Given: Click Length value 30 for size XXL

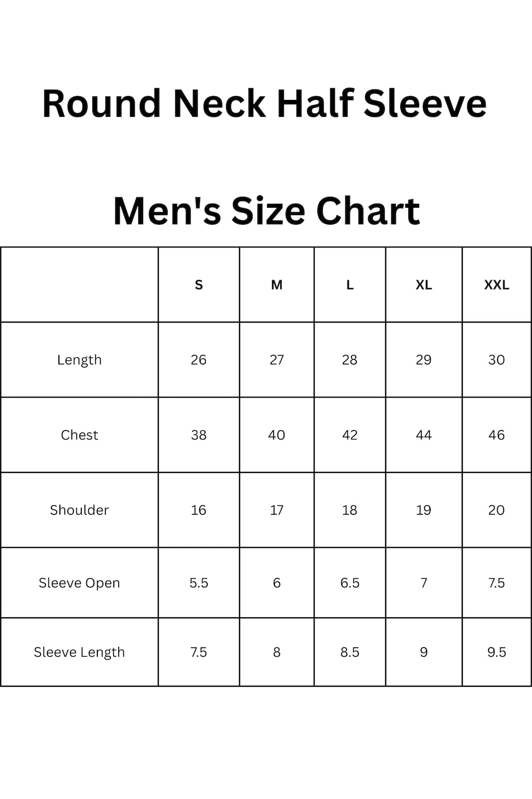Looking at the screenshot, I should (497, 360).
